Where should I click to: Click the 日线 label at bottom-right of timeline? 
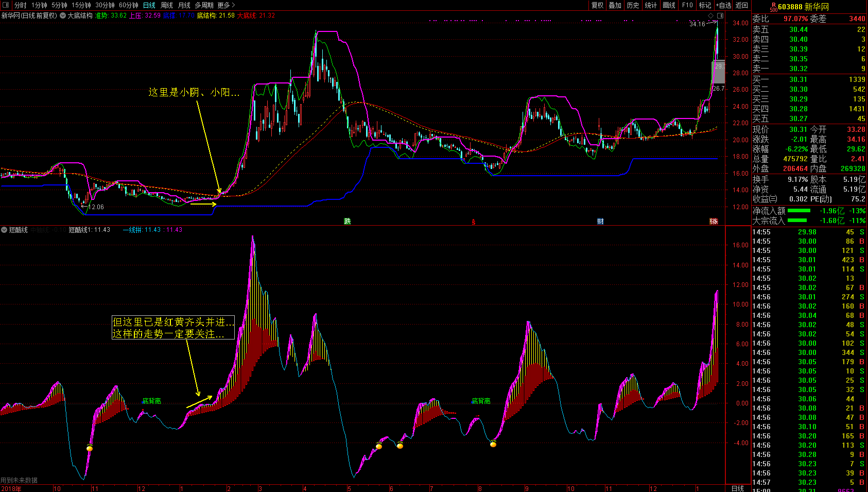click(x=738, y=488)
